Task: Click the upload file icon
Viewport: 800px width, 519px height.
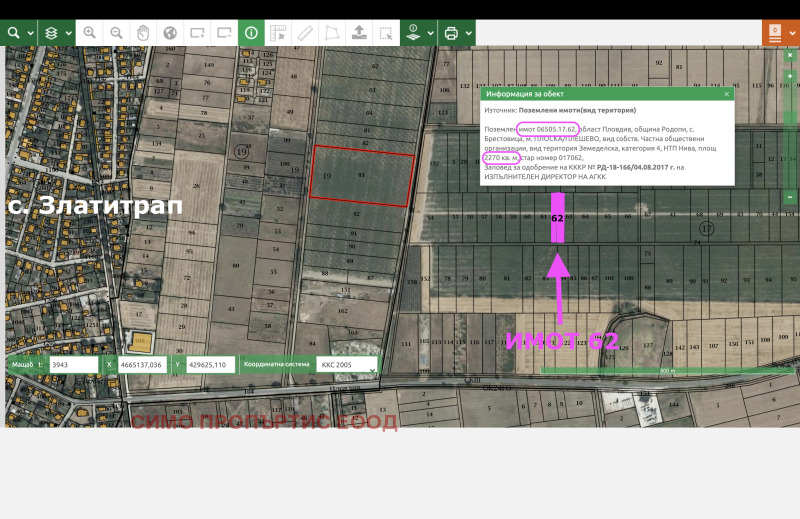Action: tap(359, 32)
